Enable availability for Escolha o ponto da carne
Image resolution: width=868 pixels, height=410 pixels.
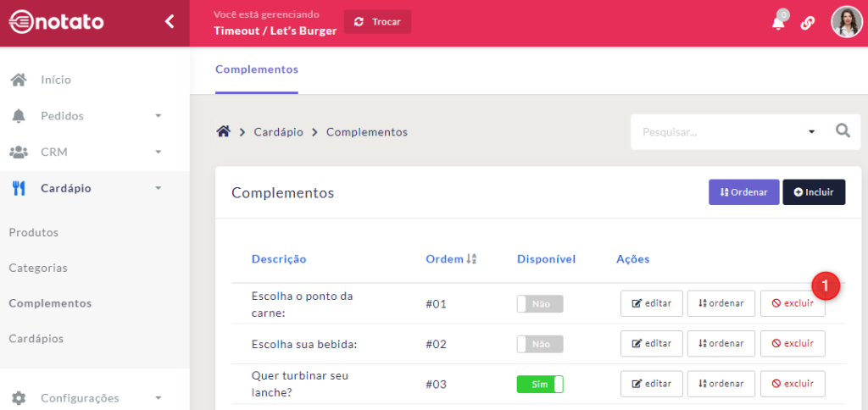[x=540, y=303]
